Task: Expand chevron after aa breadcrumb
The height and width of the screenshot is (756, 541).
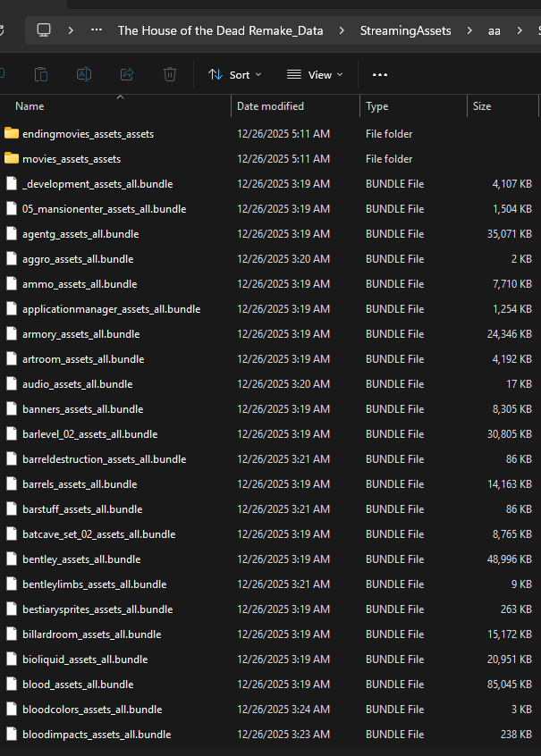Action: click(520, 30)
